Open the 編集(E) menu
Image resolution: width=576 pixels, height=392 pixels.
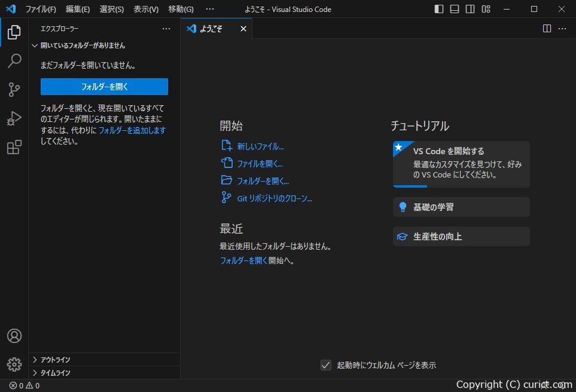pyautogui.click(x=78, y=9)
